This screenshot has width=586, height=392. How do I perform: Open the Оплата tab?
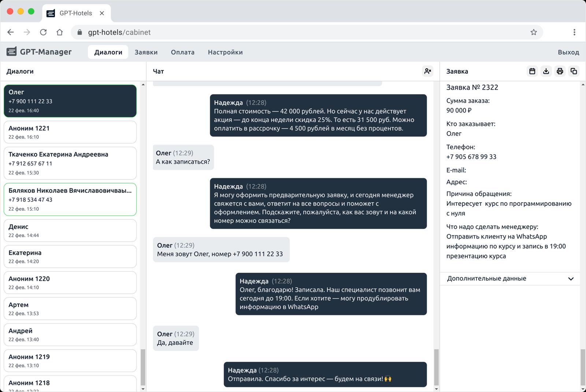point(182,52)
